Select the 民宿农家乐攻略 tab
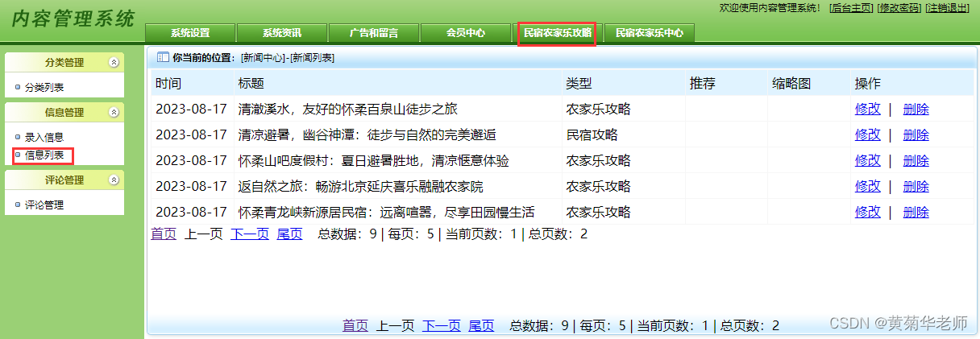 pos(557,33)
